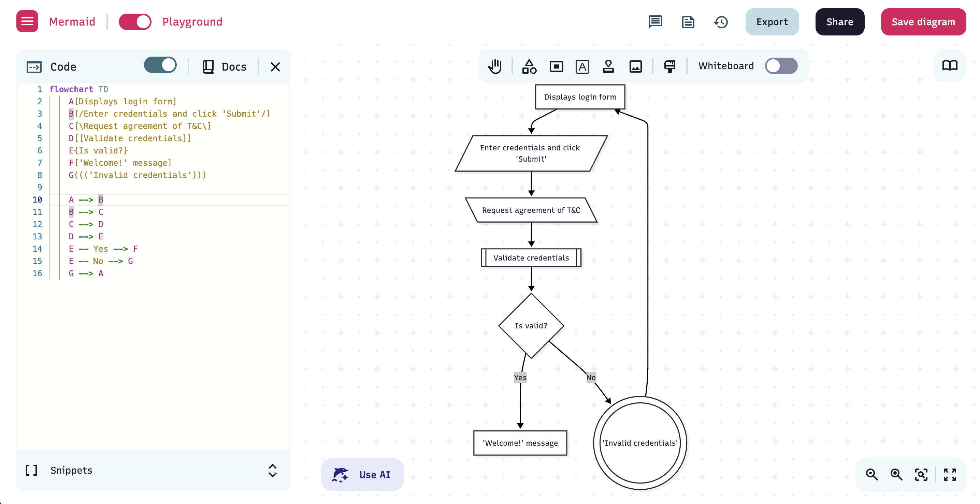
Task: Toggle the Whiteboard switch
Action: 781,66
